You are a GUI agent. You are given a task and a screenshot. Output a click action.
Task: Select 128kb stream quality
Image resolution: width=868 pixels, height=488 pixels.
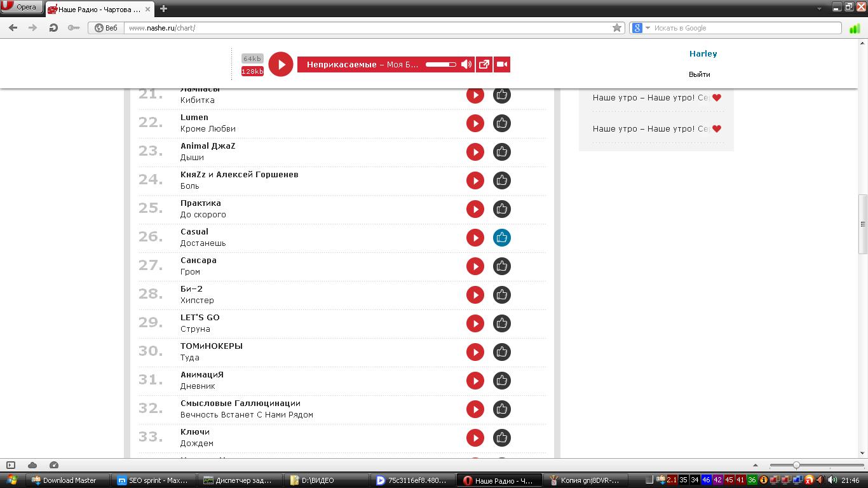pyautogui.click(x=252, y=71)
